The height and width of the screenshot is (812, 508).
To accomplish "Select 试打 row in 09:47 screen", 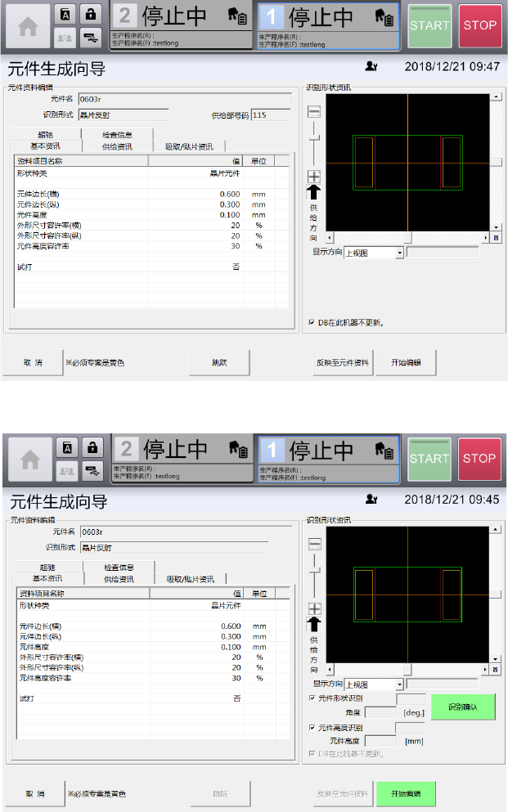I will point(151,267).
